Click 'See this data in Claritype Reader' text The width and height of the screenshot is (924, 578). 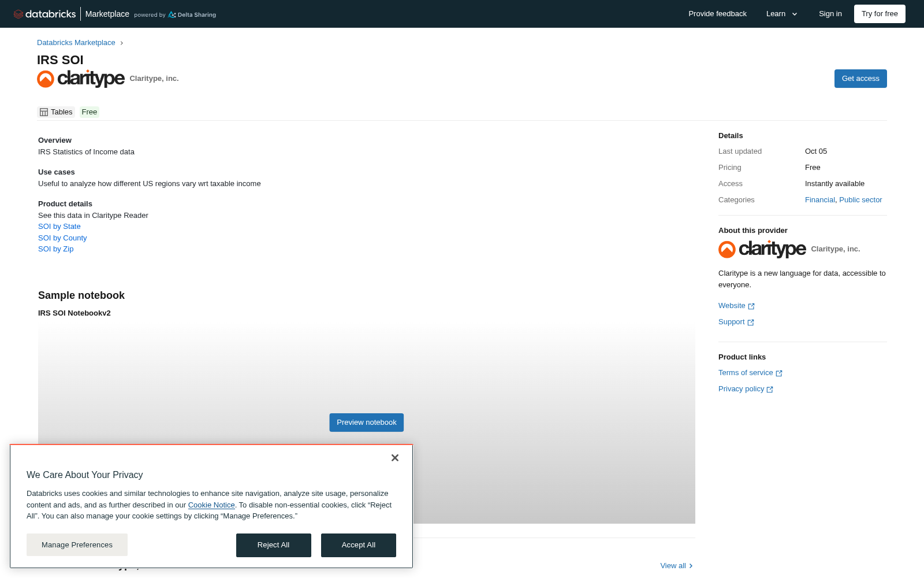coord(93,216)
